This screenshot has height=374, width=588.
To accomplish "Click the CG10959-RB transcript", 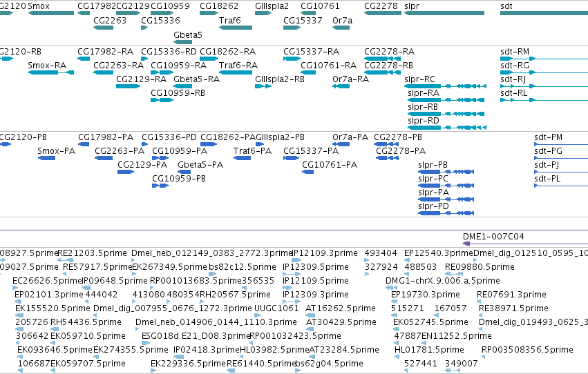I will [162, 100].
